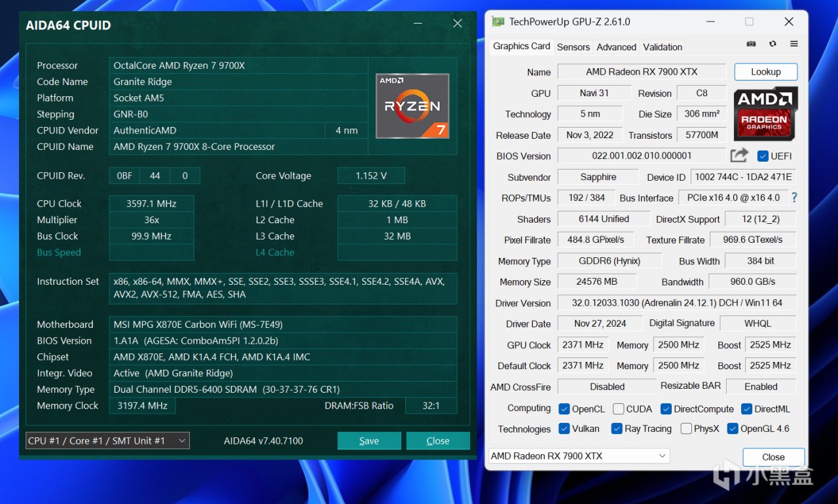Toggle the OpenCL checkbox
838x504 pixels.
tap(564, 409)
